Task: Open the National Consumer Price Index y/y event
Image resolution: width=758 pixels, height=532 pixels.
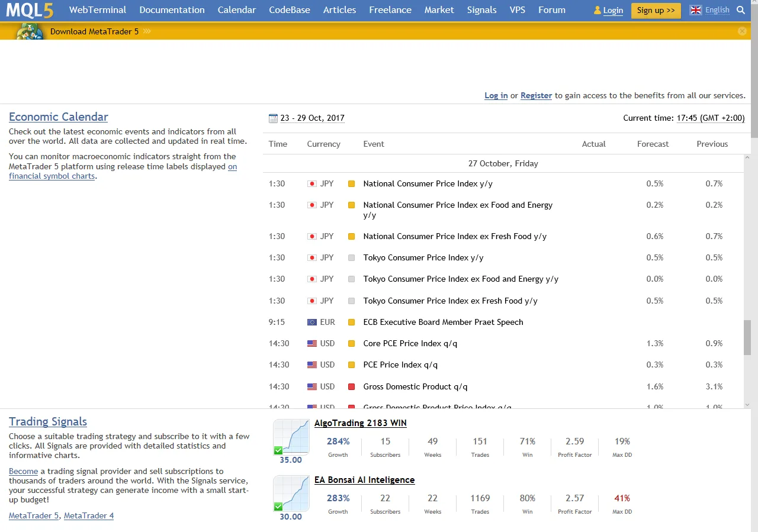Action: [x=428, y=184]
